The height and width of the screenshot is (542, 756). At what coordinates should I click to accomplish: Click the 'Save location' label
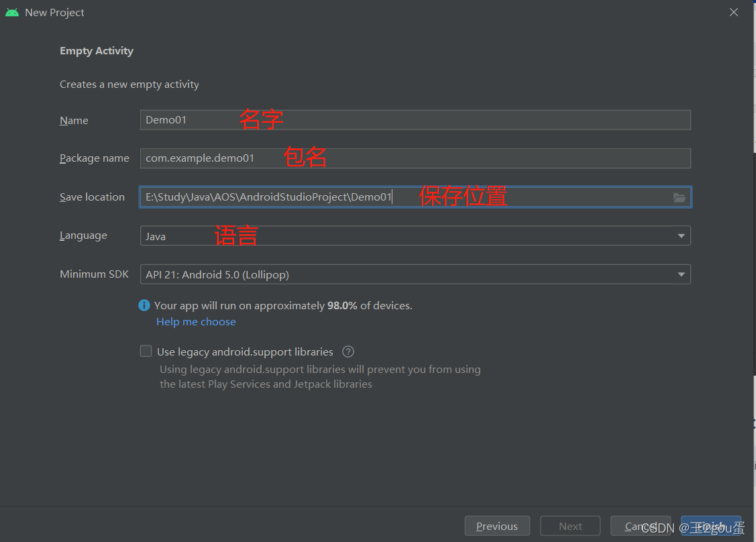tap(92, 197)
